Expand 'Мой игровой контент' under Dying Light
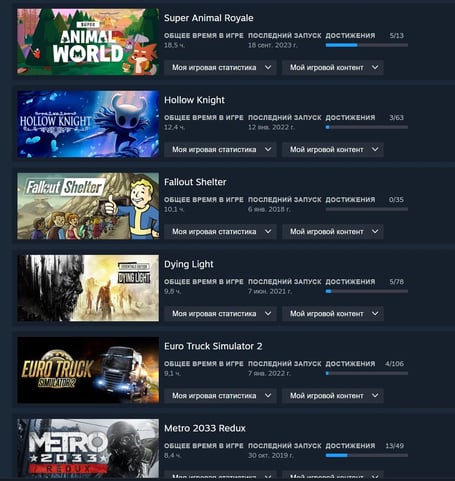 333,314
